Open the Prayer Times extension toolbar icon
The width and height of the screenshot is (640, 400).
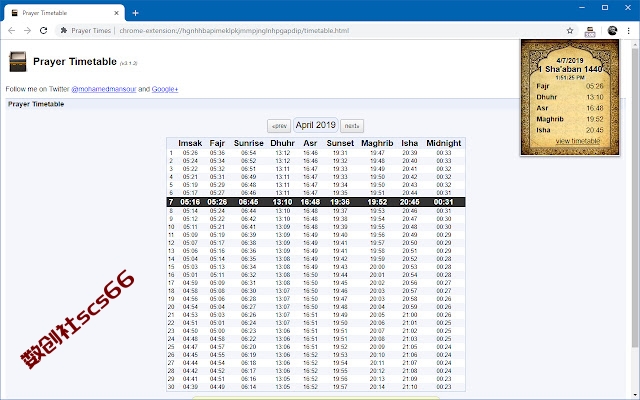tap(590, 31)
